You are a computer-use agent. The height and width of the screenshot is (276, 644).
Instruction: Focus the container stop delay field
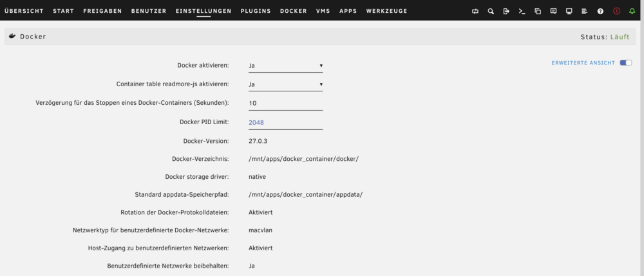point(285,103)
